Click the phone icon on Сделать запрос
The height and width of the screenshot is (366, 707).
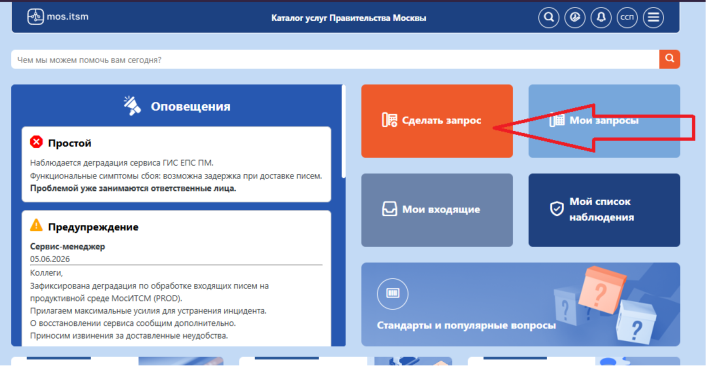click(x=390, y=120)
